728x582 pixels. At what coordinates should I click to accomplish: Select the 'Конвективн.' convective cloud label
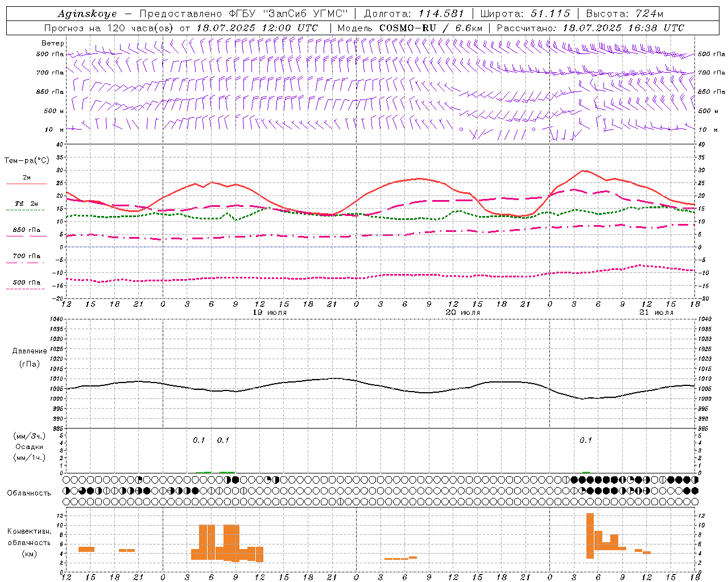coord(30,531)
